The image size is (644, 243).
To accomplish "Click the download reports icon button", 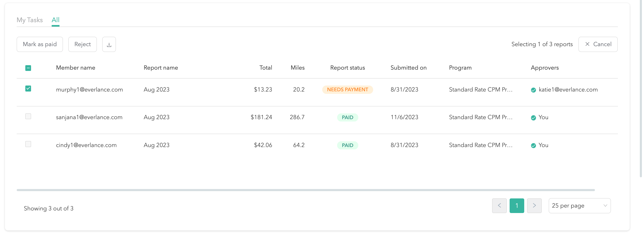I will tap(109, 44).
